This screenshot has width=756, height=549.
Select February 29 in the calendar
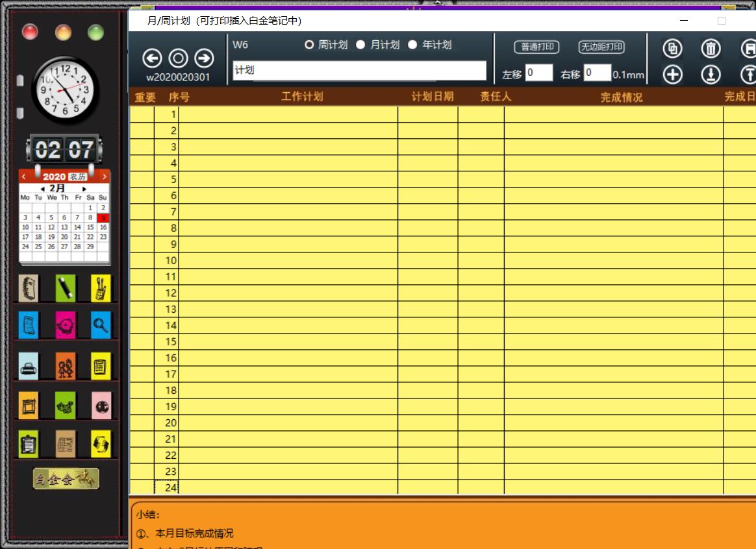[x=90, y=247]
